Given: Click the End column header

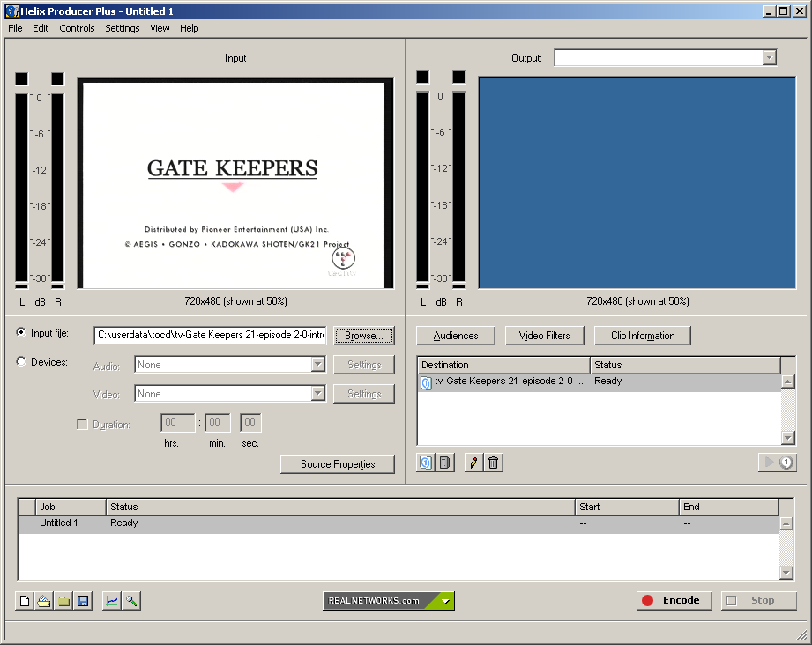Looking at the screenshot, I should [x=729, y=507].
